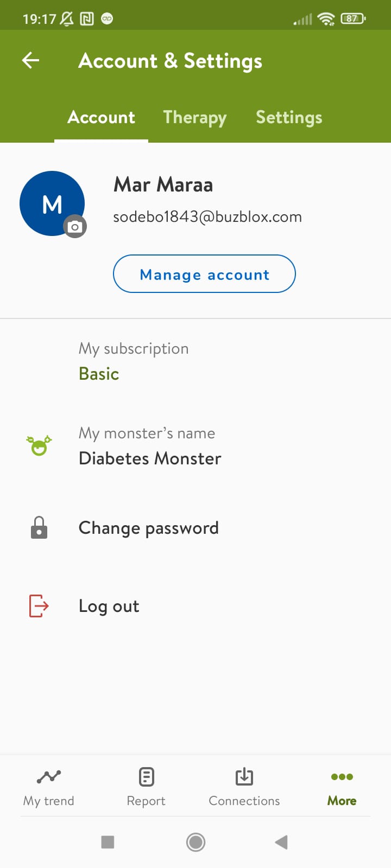Switch to the Therapy tab
This screenshot has width=391, height=868.
[195, 117]
